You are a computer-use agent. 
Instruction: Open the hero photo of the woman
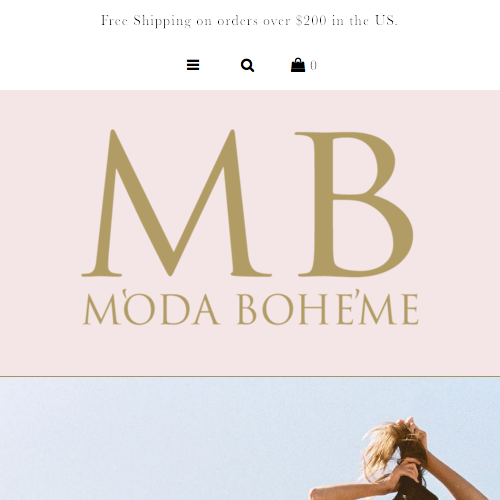click(250, 439)
